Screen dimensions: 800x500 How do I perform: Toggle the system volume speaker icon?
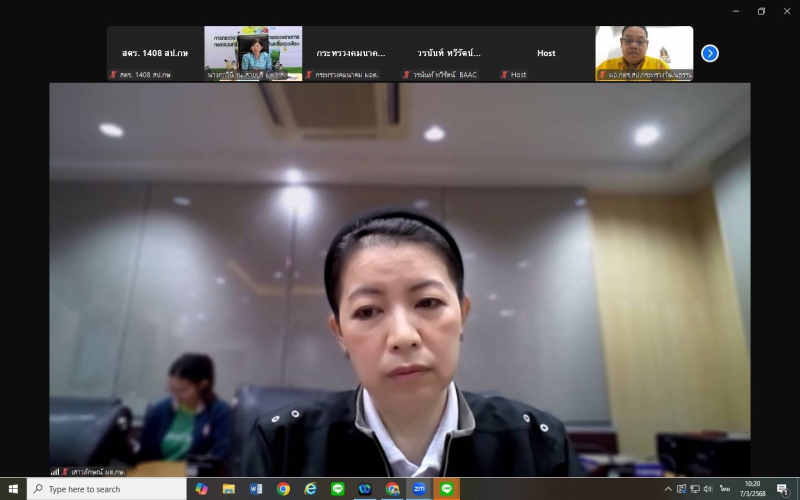[707, 489]
